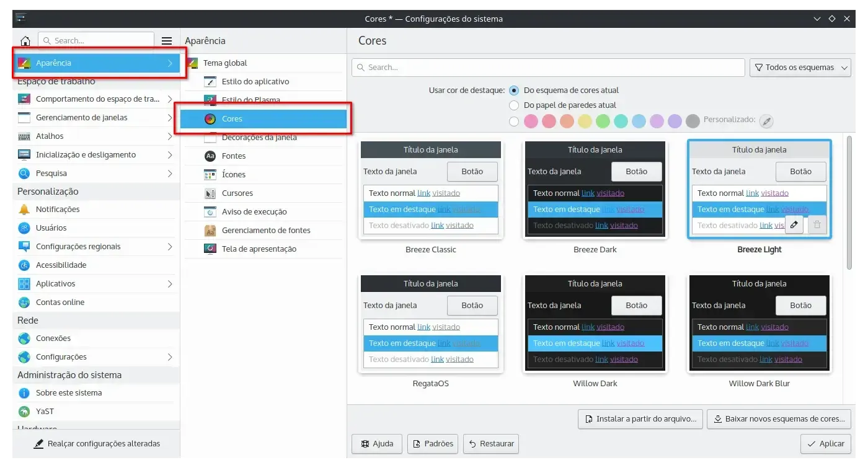Expand Comportamento do espaço de trabalho chevron

point(170,99)
